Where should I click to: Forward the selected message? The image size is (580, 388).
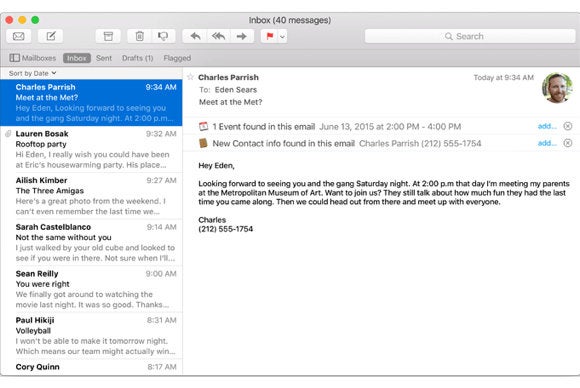(x=242, y=36)
